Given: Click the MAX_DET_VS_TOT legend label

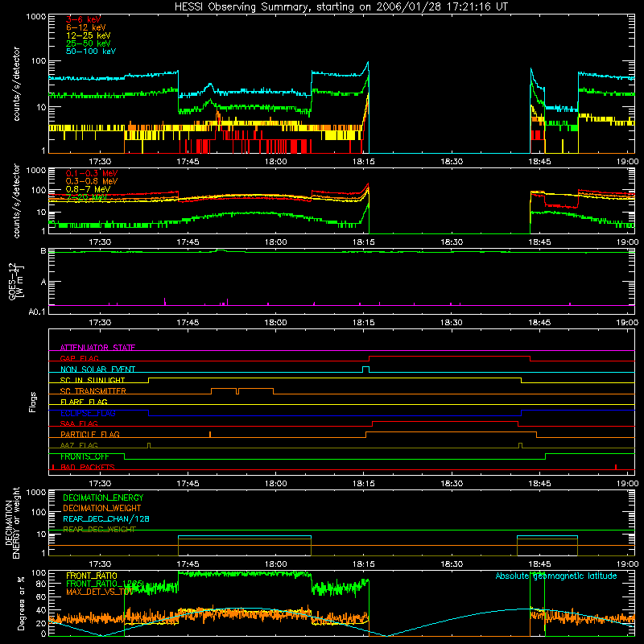Looking at the screenshot, I should click(x=100, y=592).
